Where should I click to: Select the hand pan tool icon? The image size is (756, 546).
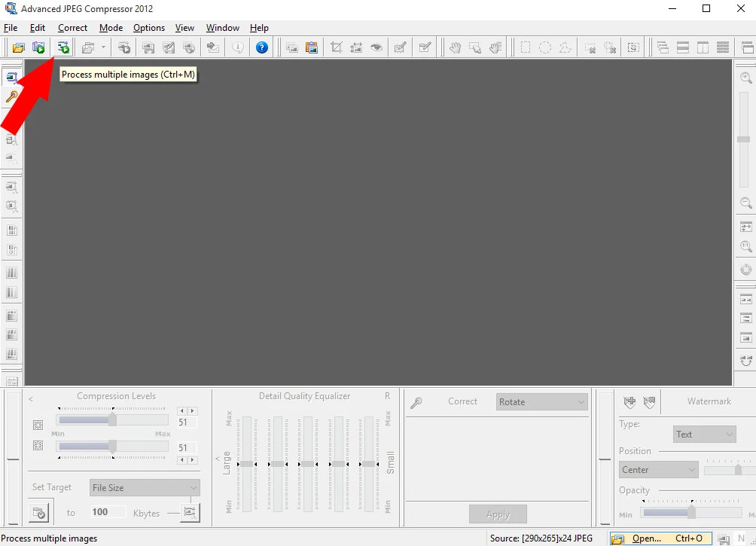[x=455, y=47]
